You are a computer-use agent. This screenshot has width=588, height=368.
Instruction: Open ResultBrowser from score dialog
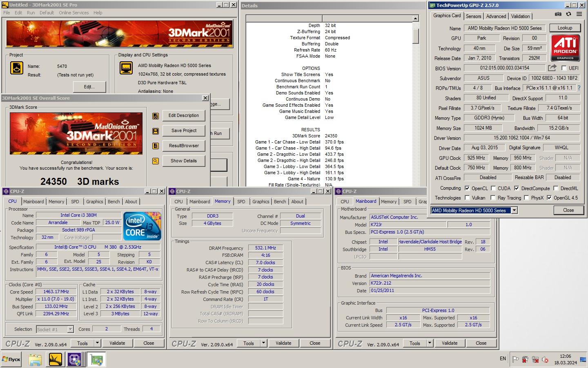coord(184,146)
